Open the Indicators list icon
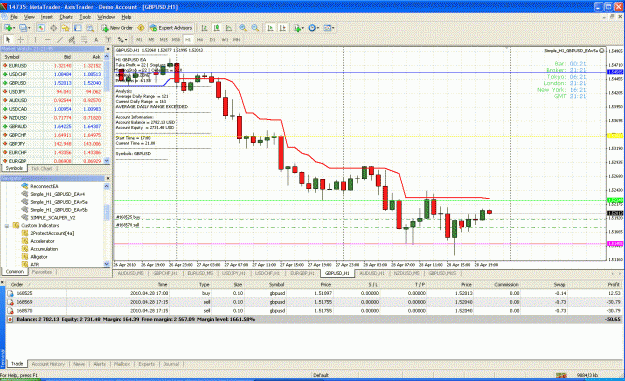The width and height of the screenshot is (625, 381). 298,28
